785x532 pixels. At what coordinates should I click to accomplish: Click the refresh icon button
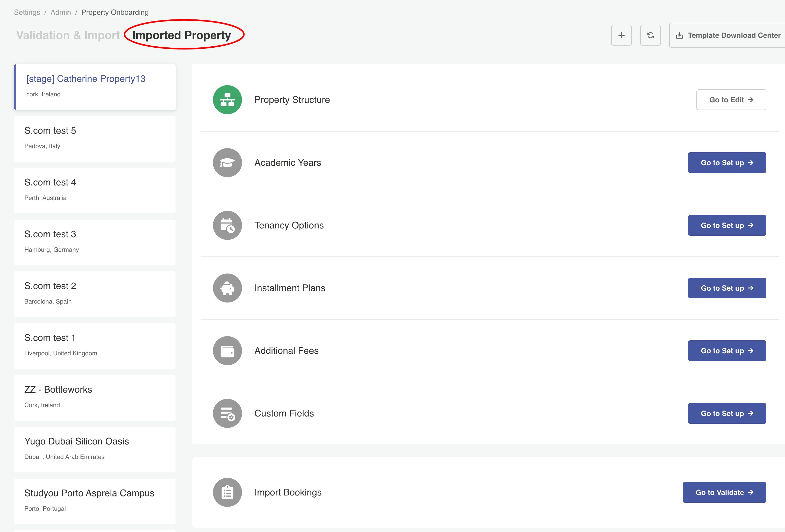[x=650, y=35]
